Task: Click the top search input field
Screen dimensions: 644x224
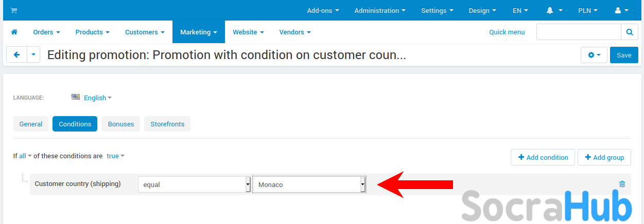Action: pyautogui.click(x=578, y=32)
